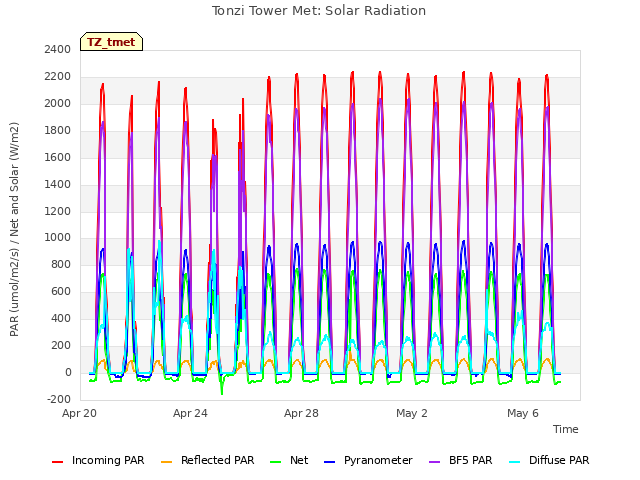Image resolution: width=640 pixels, height=480 pixels.
Task: Click the cyan Diffuse PAR legend swatch
Action: (x=515, y=462)
